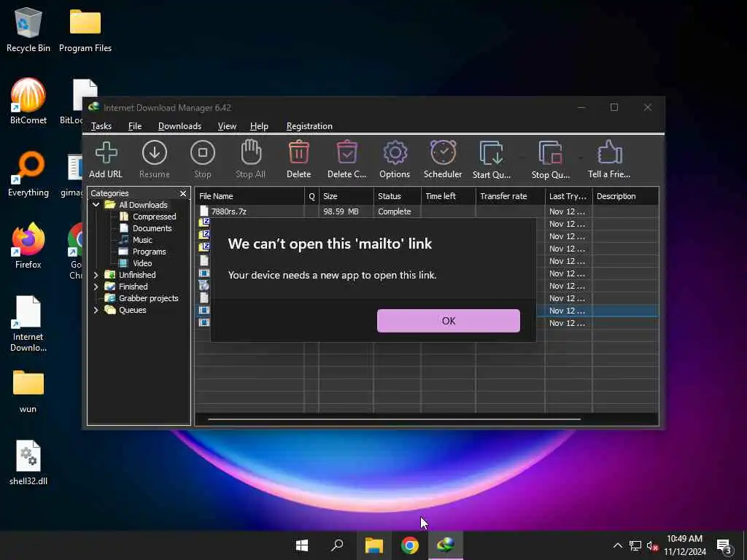This screenshot has height=560, width=747.
Task: Select the Documents category
Action: click(152, 228)
